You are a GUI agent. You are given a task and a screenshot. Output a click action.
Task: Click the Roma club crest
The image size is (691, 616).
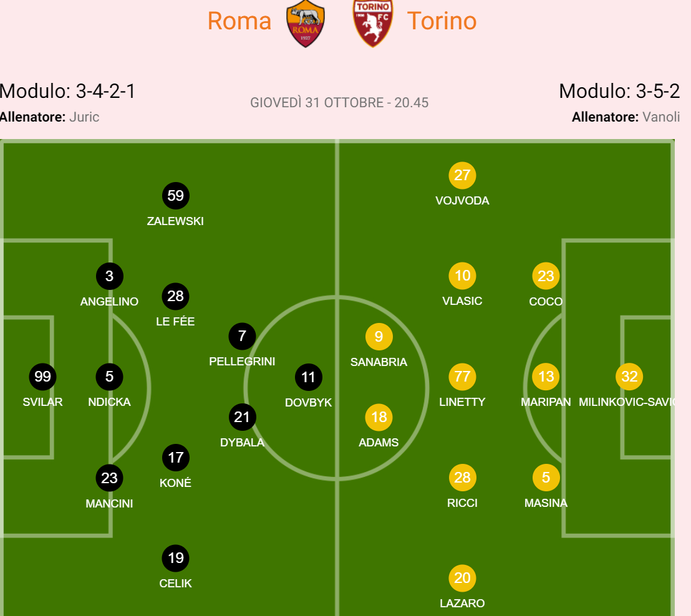(306, 24)
